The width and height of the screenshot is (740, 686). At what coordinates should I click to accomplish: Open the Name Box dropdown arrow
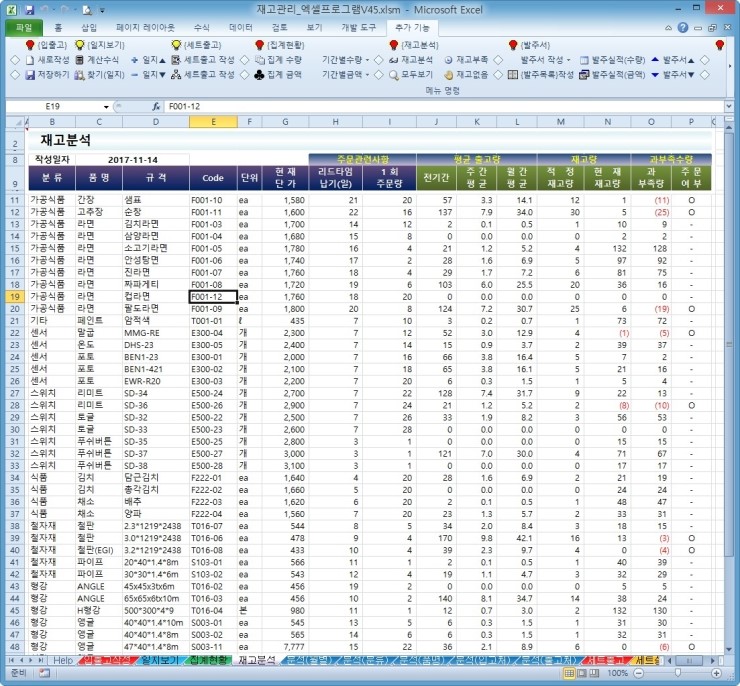pos(106,107)
